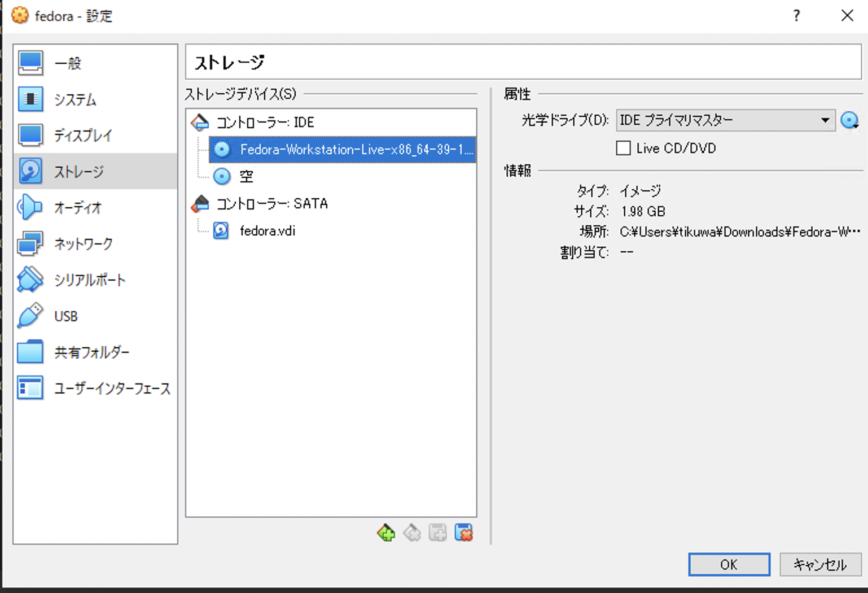Click the add controller green plus icon

386,532
